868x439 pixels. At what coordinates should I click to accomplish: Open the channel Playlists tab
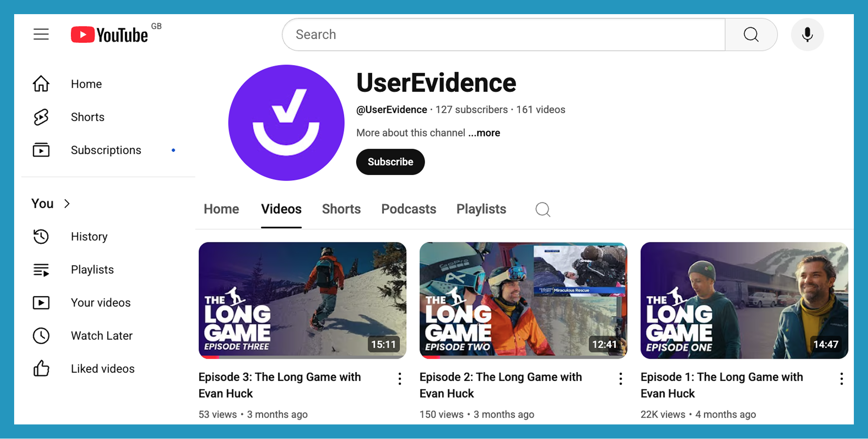[481, 209]
